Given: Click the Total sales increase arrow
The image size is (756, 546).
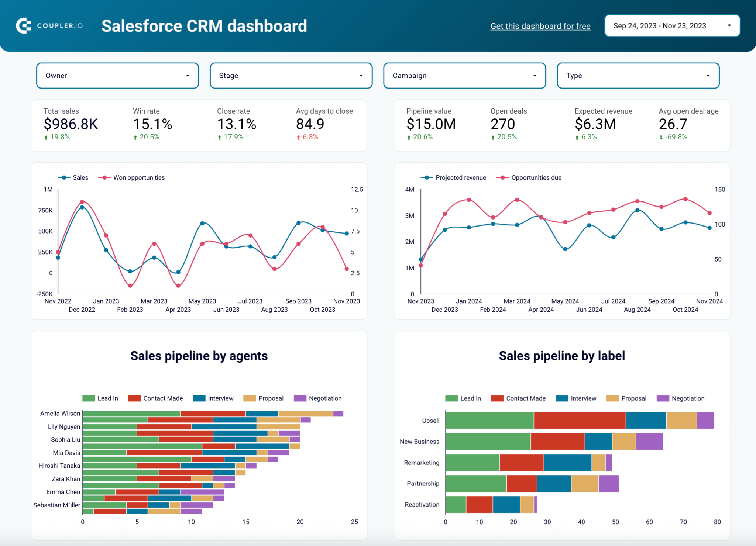Looking at the screenshot, I should [46, 137].
